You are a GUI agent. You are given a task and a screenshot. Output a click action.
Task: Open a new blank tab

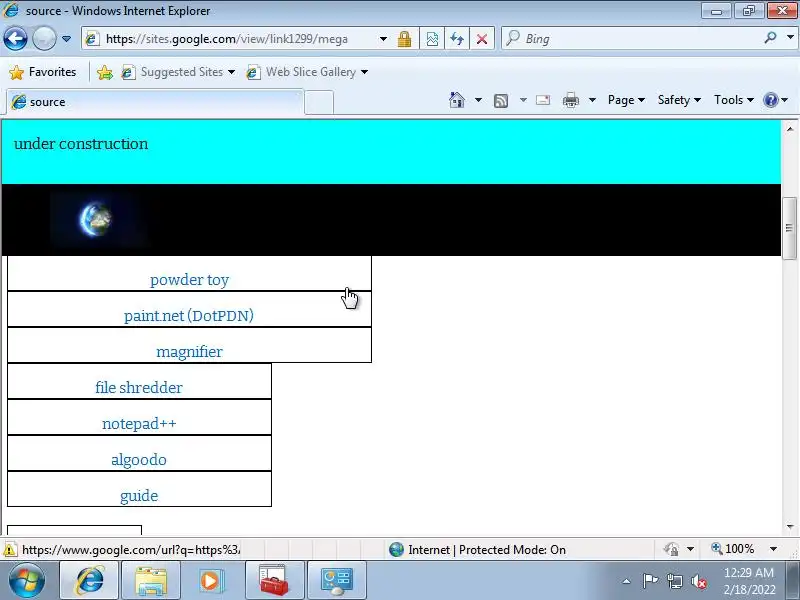pos(319,103)
